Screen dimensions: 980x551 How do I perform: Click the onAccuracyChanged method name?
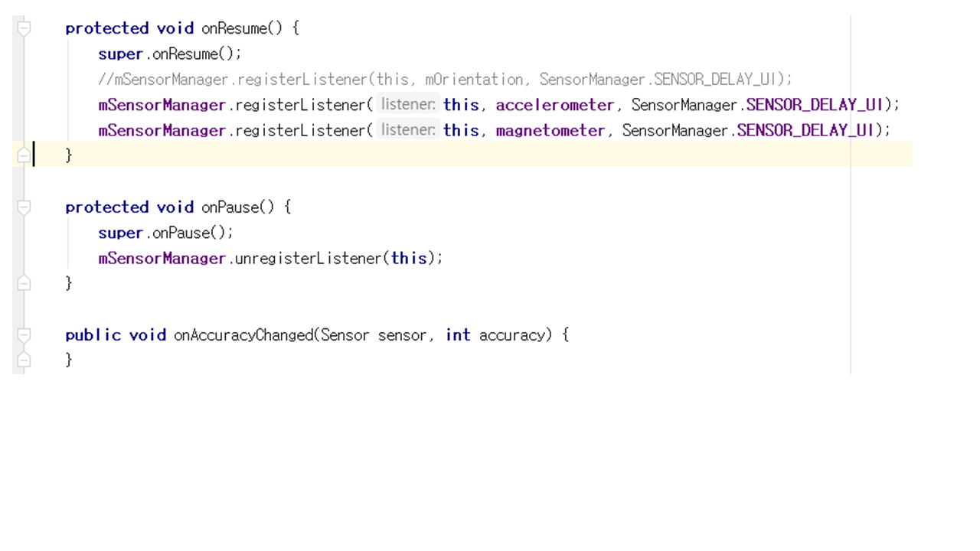[x=243, y=335]
